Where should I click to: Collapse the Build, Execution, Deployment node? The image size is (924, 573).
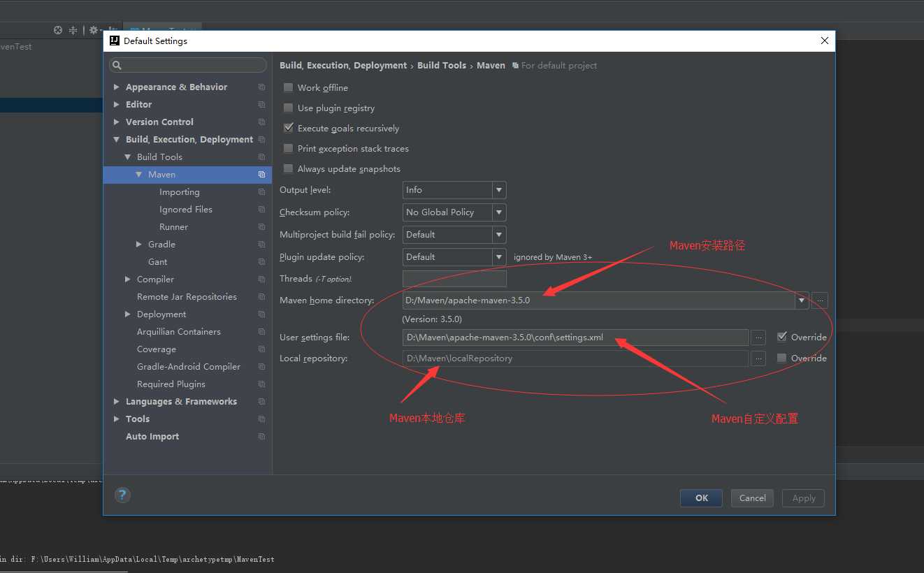click(x=117, y=140)
